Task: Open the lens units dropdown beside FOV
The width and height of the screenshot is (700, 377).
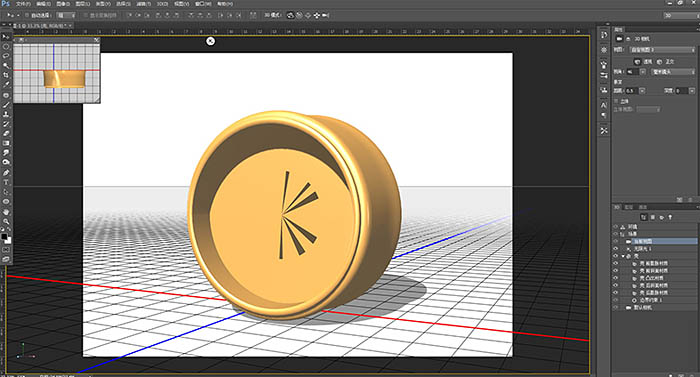Action: (673, 71)
